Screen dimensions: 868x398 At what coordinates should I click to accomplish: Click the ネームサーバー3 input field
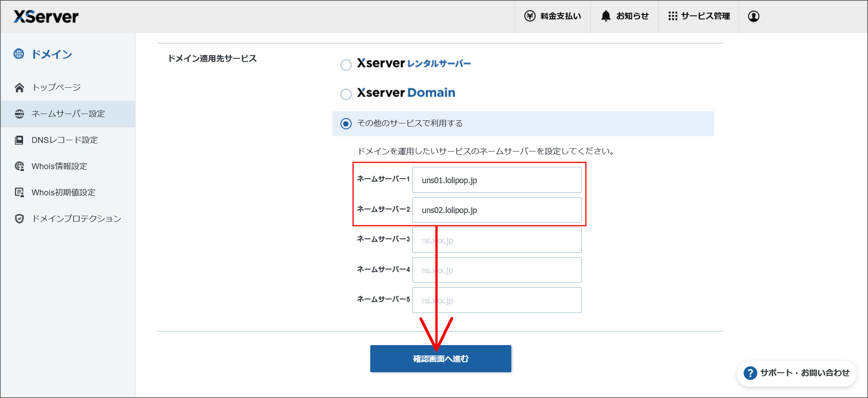pos(497,240)
